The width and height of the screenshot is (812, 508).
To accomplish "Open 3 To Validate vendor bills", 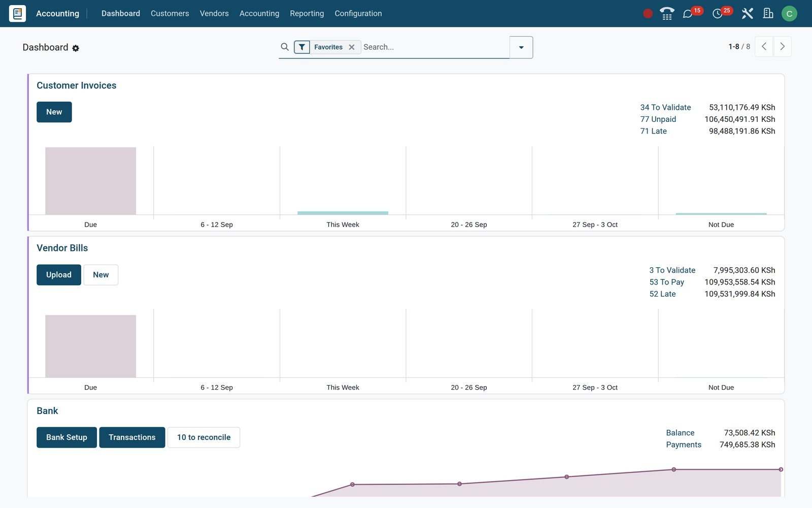I will tap(672, 270).
